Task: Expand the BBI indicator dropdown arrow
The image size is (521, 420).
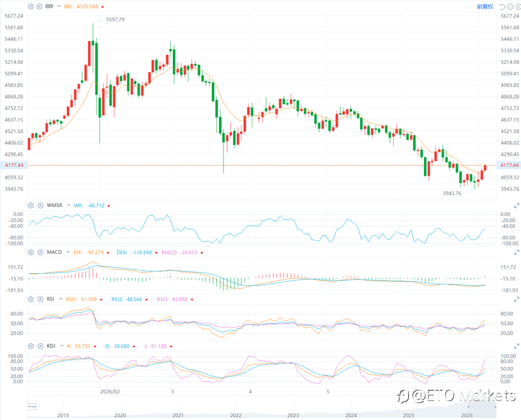Action: coord(59,6)
